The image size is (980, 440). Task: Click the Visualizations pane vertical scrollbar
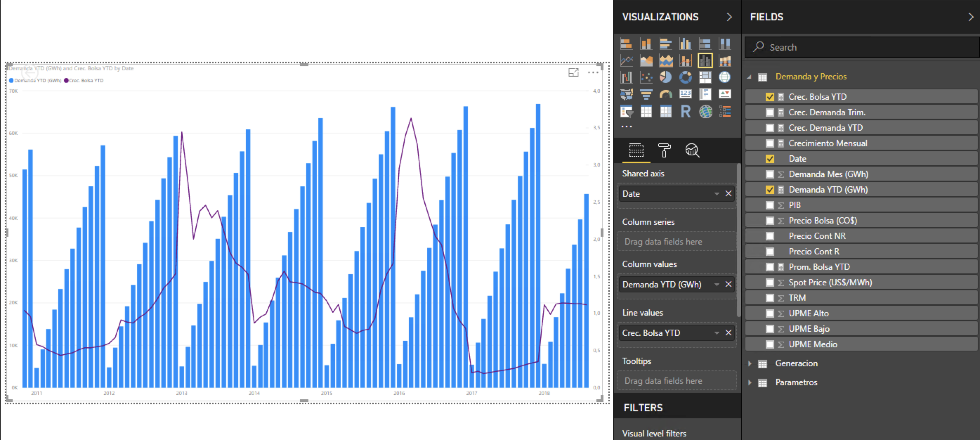coord(738,240)
